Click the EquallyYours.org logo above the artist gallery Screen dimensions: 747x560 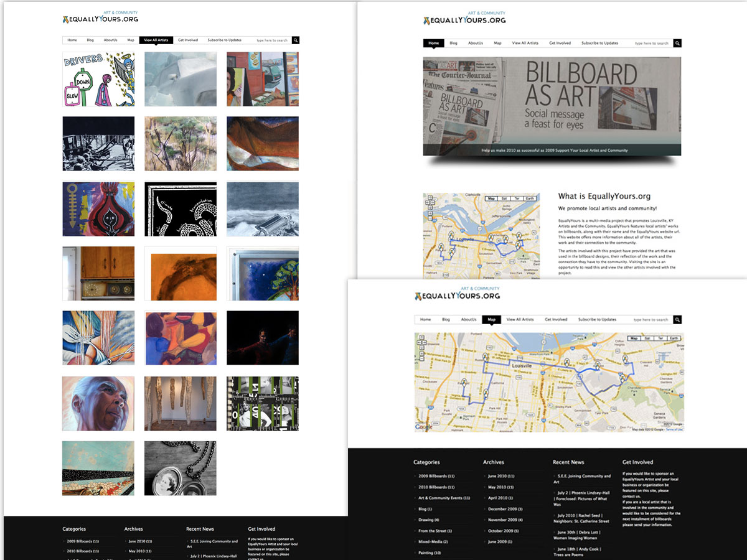(x=100, y=19)
